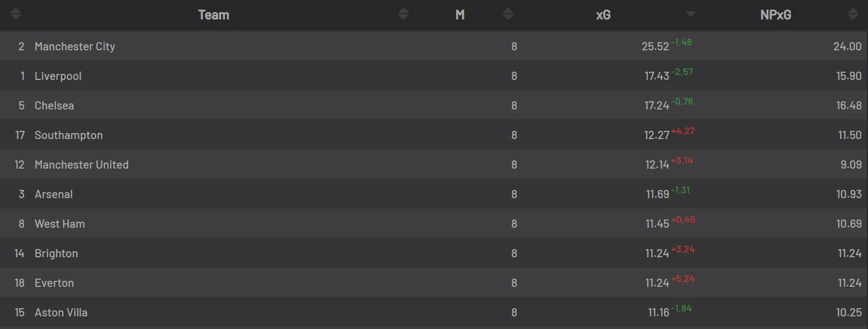Open the Manchester City team link
This screenshot has width=868, height=329.
point(75,47)
